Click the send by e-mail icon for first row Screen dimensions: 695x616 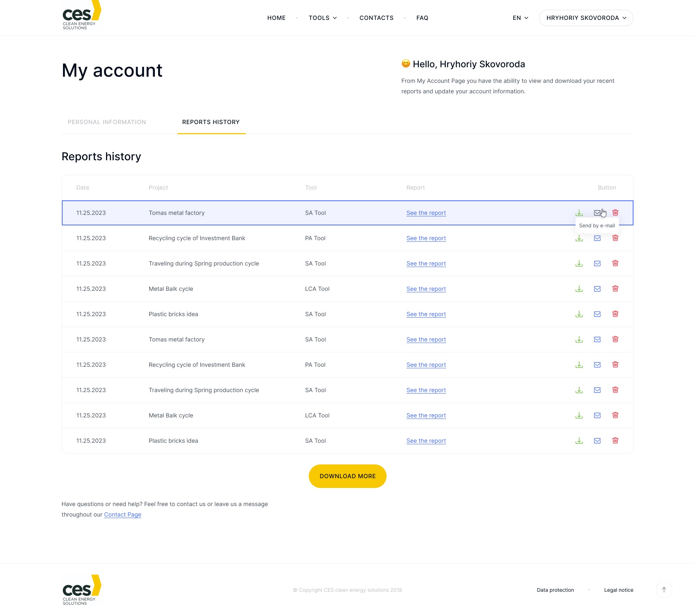[597, 213]
